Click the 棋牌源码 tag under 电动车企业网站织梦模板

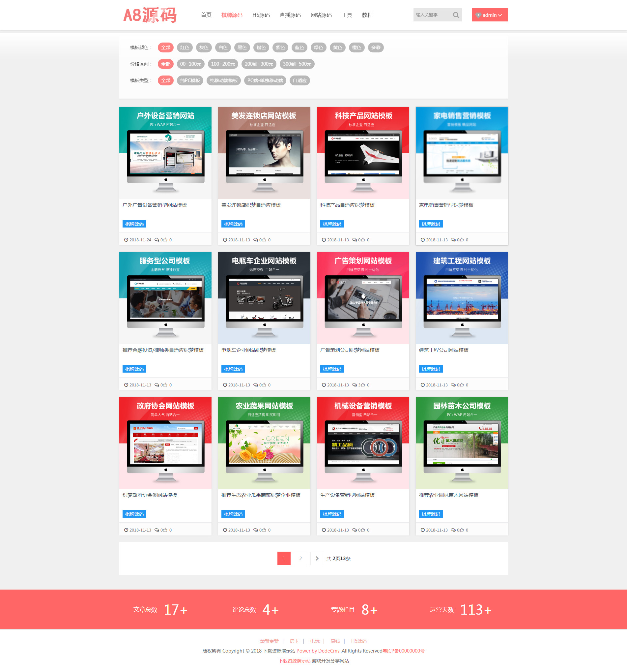[x=233, y=369]
